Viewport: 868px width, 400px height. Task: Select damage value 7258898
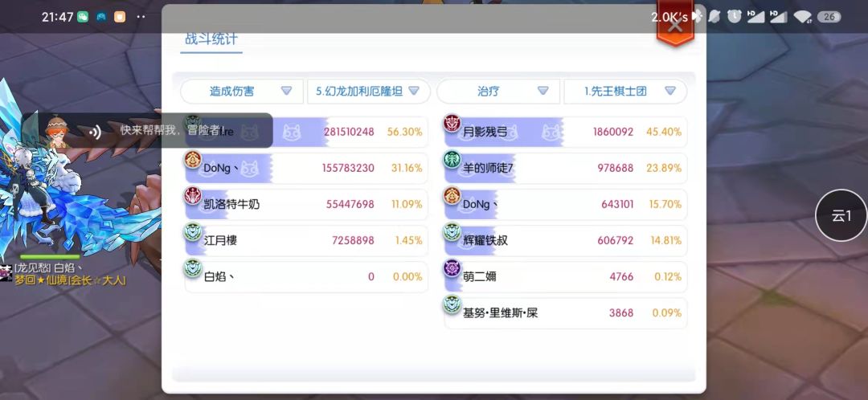point(353,241)
